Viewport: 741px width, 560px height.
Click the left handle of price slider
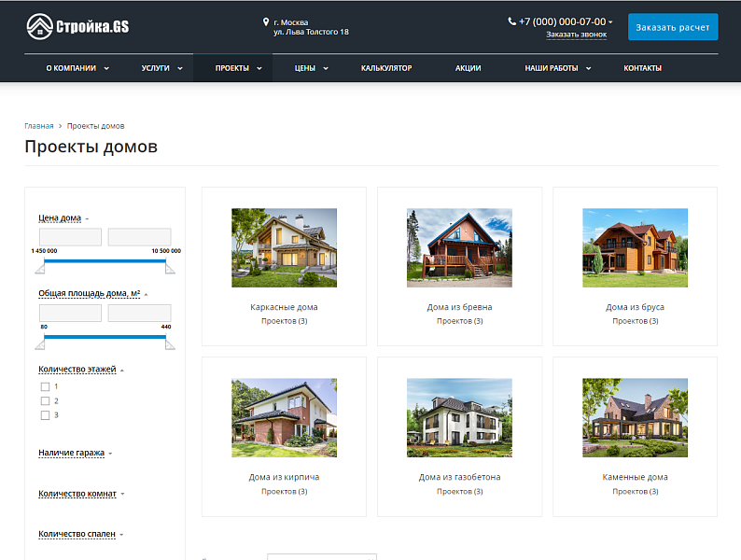[40, 269]
